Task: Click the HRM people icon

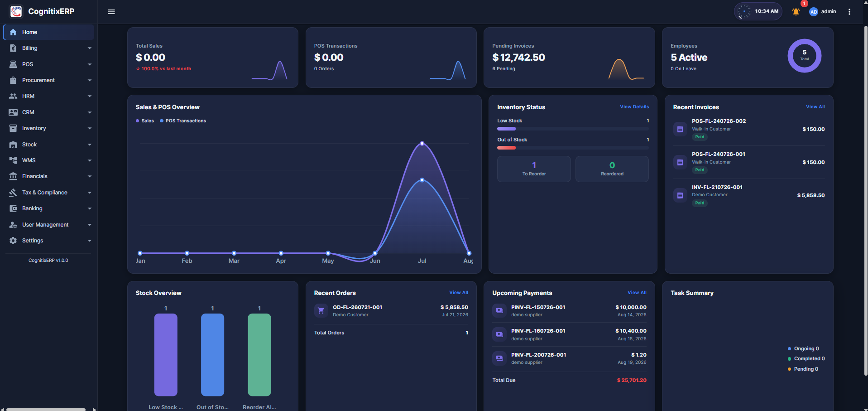Action: tap(13, 96)
